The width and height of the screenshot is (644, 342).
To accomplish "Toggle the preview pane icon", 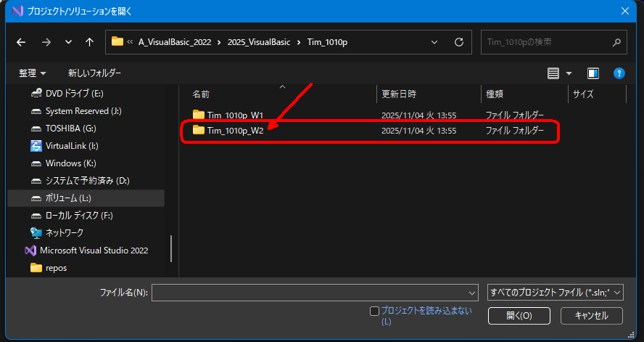I will pyautogui.click(x=593, y=73).
